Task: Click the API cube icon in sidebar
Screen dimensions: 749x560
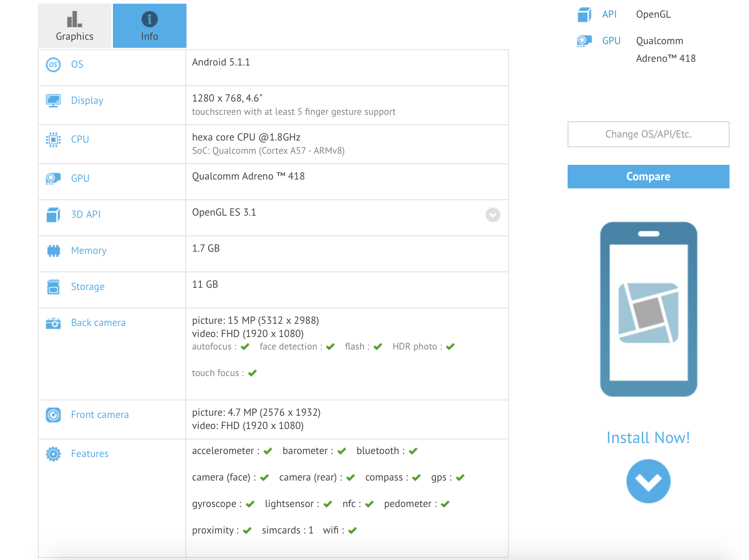Action: point(584,15)
